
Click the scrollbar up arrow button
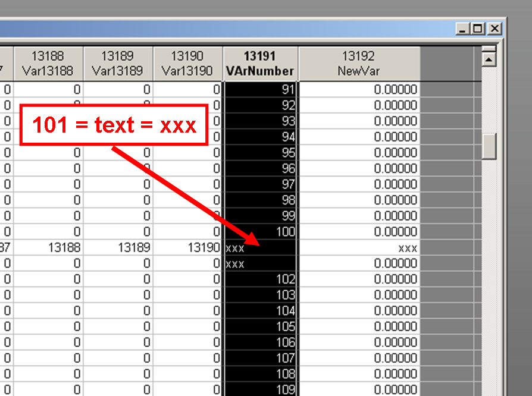click(489, 59)
